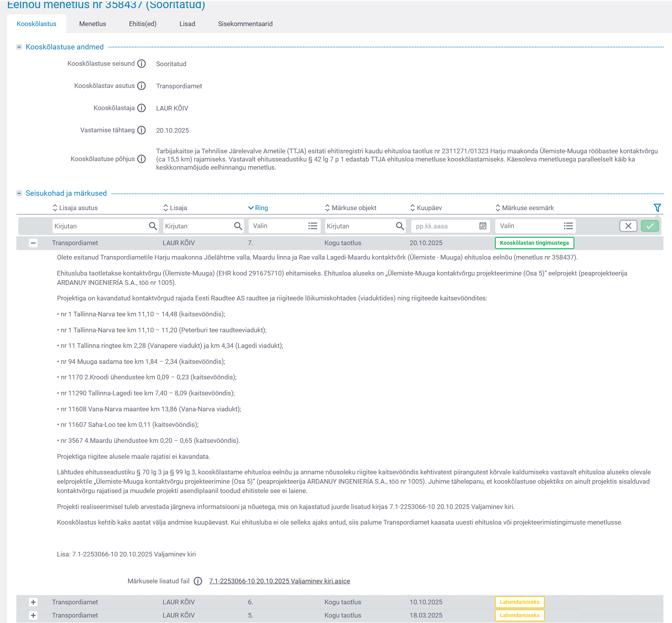Image resolution: width=672 pixels, height=623 pixels.
Task: Click info icon next to Märkusele lisatud fail
Action: coord(198,581)
